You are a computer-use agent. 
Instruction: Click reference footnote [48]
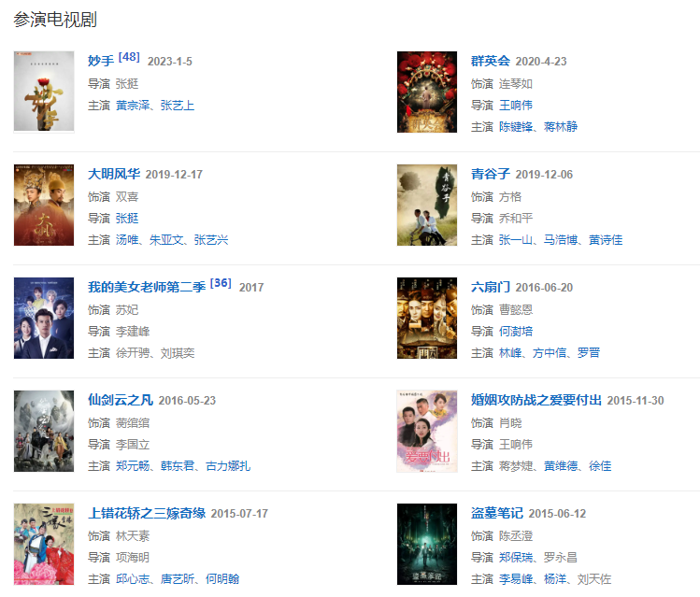129,57
